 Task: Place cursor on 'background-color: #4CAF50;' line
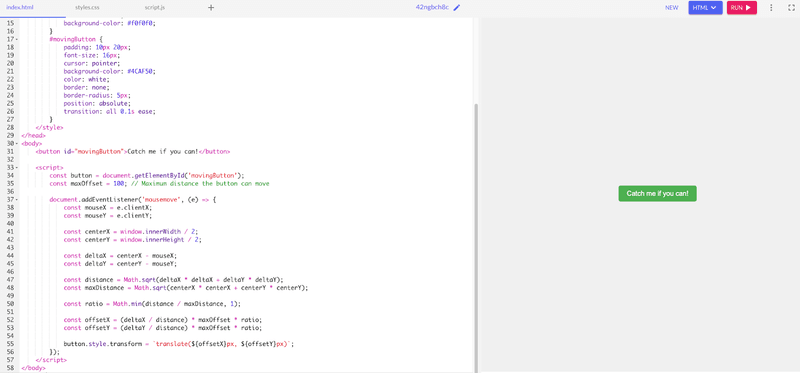110,71
